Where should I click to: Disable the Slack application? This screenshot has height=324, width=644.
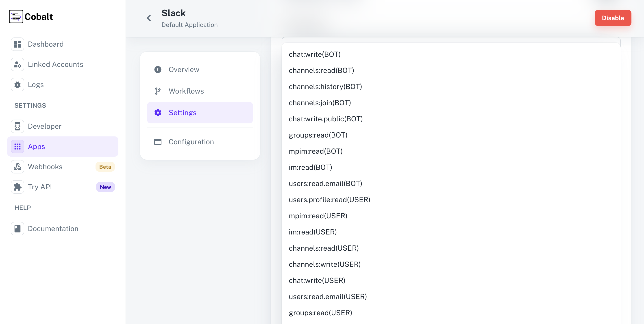tap(613, 18)
